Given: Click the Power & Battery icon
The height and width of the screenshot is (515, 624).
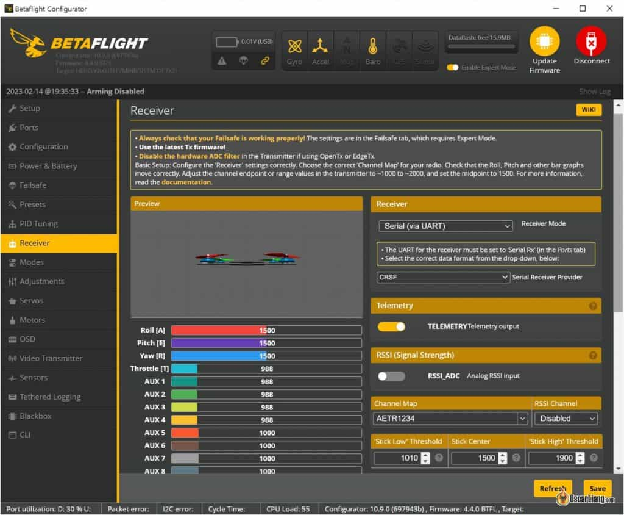Looking at the screenshot, I should point(12,166).
